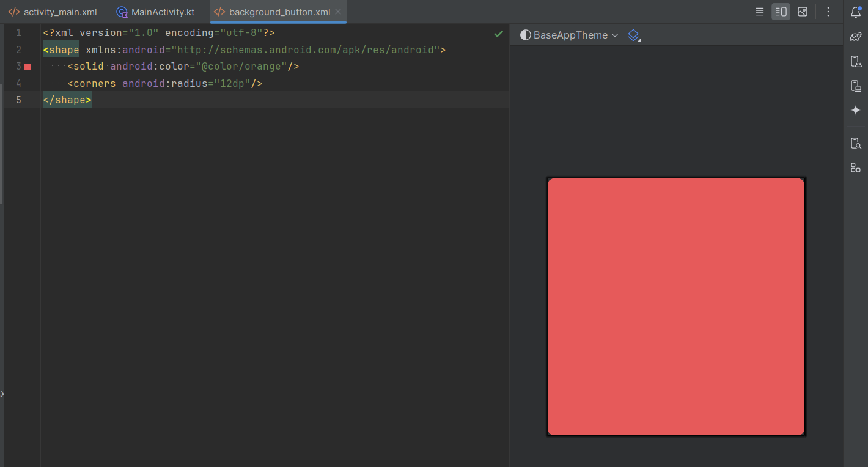Open the Device Manager panel

tap(856, 61)
